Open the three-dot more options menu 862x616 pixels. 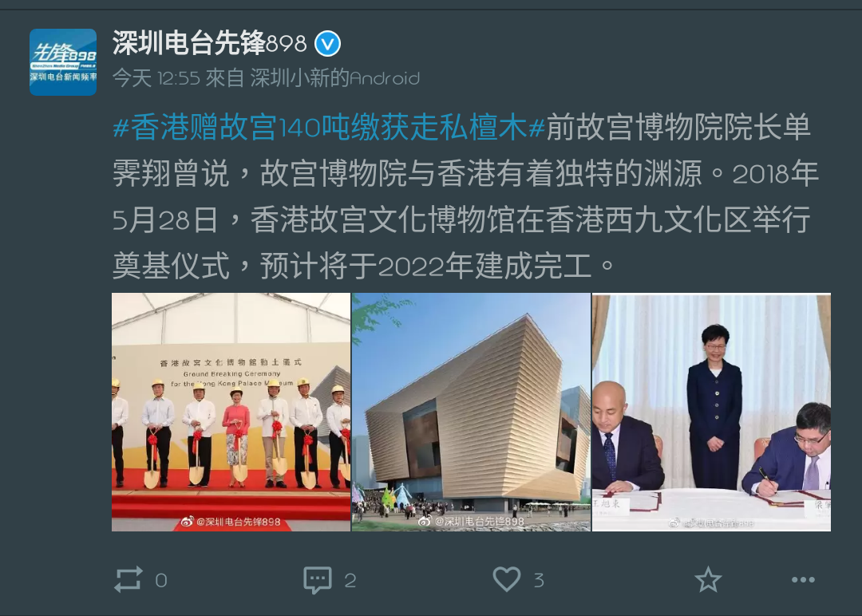(x=803, y=580)
